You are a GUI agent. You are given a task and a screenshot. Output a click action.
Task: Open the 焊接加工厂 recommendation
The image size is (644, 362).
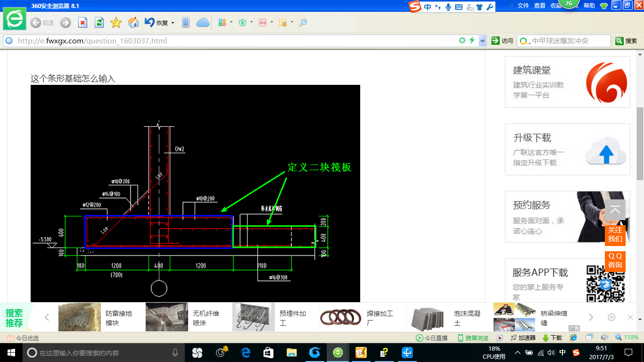click(357, 317)
